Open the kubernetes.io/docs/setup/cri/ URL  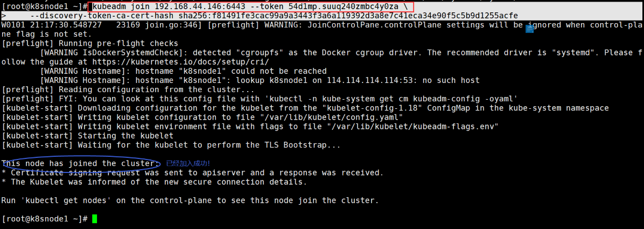point(181,61)
